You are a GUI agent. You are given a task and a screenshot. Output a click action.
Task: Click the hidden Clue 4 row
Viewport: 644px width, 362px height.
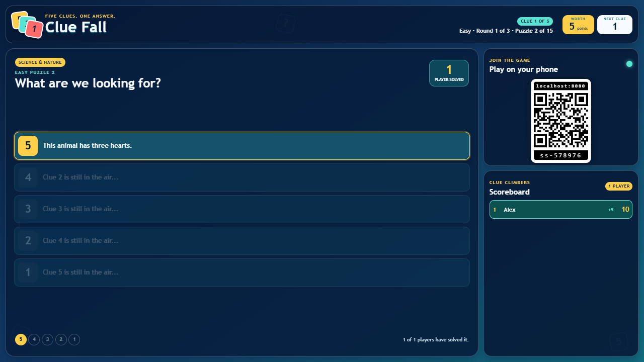[242, 241]
